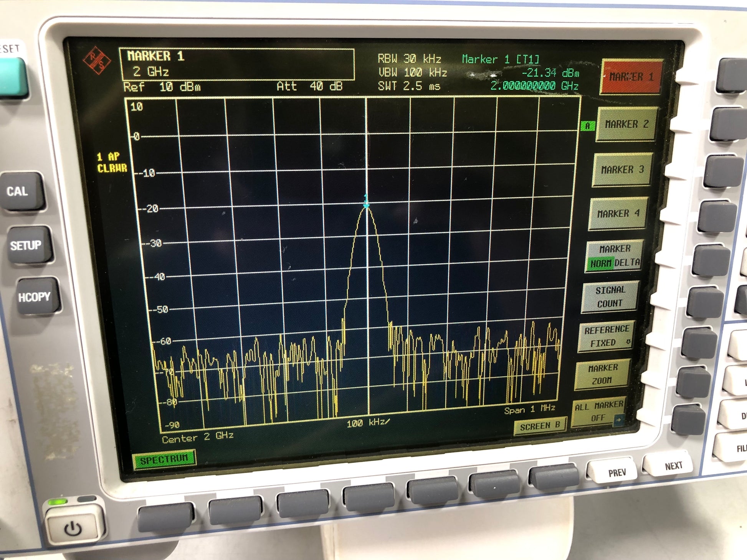Click the green A screen indicator
Screen dimensions: 747x560
point(587,126)
